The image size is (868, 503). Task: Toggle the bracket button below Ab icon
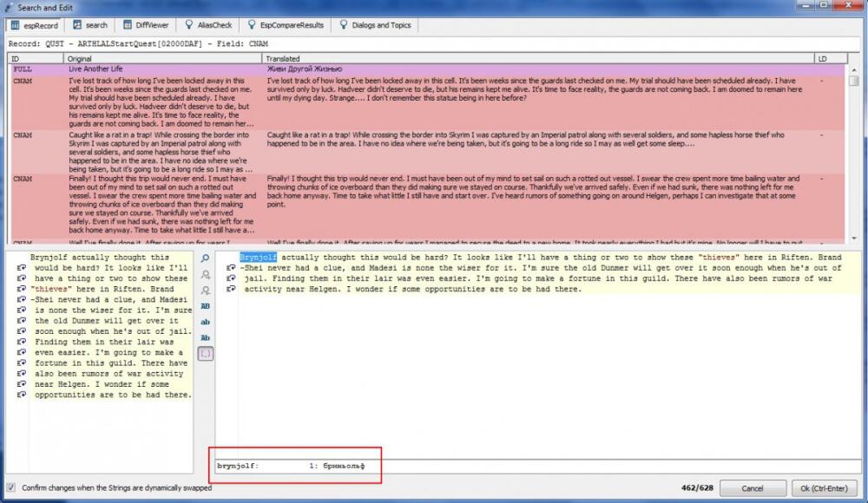pos(206,354)
